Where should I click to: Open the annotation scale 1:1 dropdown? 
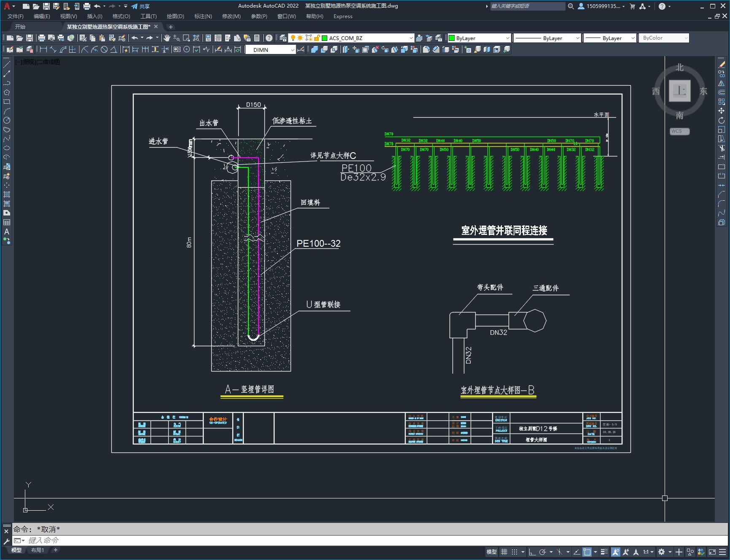[x=648, y=552]
